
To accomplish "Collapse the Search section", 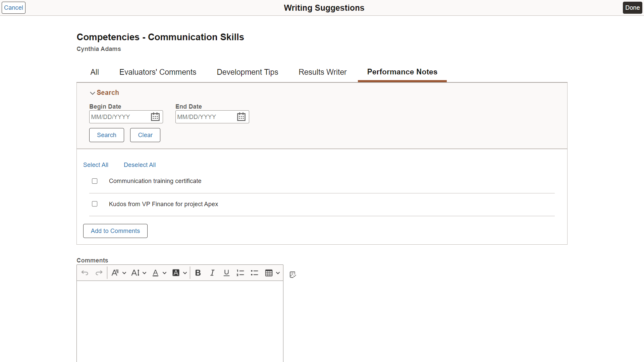I will (93, 93).
